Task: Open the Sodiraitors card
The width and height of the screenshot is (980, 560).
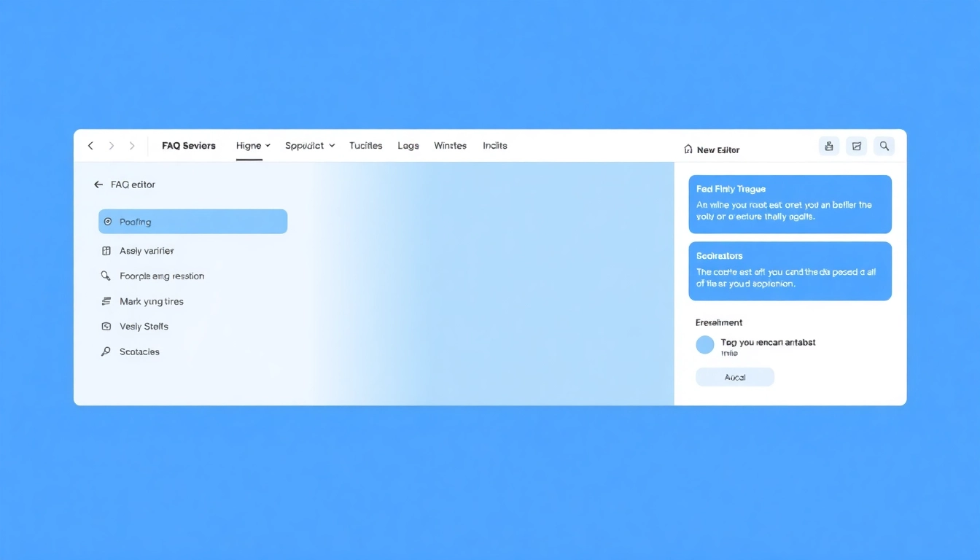Action: tap(790, 271)
